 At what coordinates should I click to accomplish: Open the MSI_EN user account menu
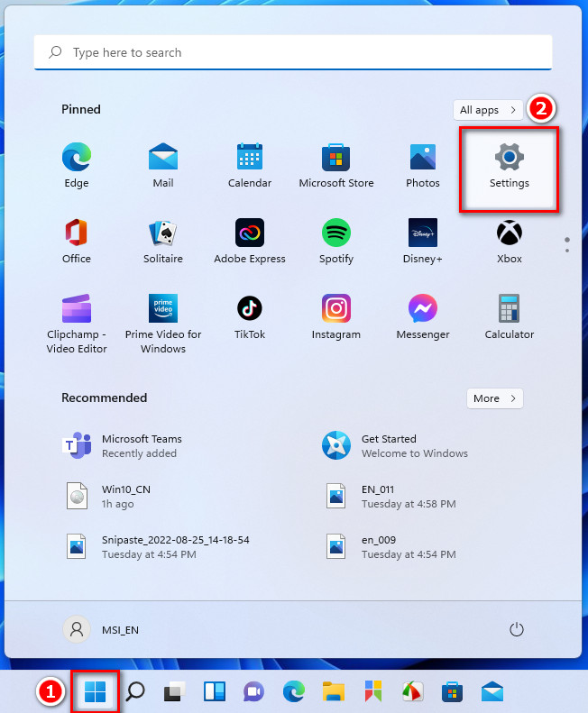(101, 629)
